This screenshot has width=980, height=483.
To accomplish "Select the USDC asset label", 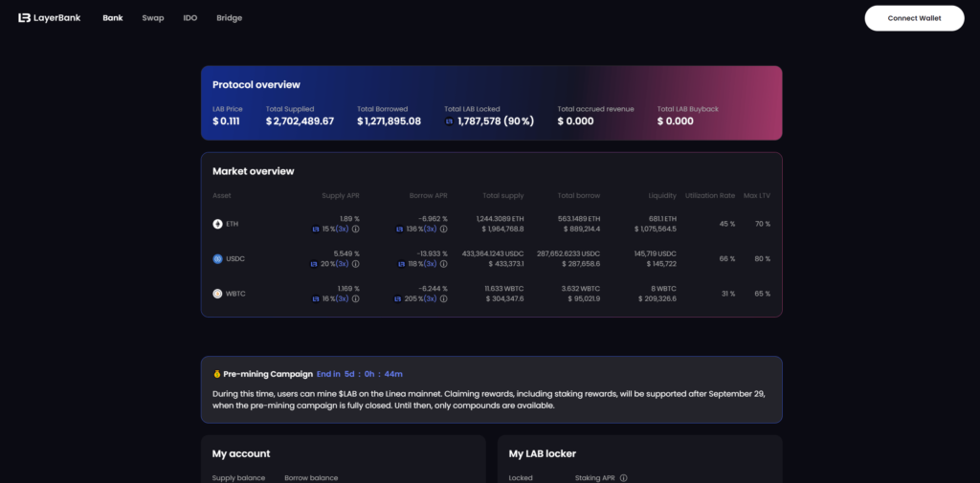I will [235, 258].
